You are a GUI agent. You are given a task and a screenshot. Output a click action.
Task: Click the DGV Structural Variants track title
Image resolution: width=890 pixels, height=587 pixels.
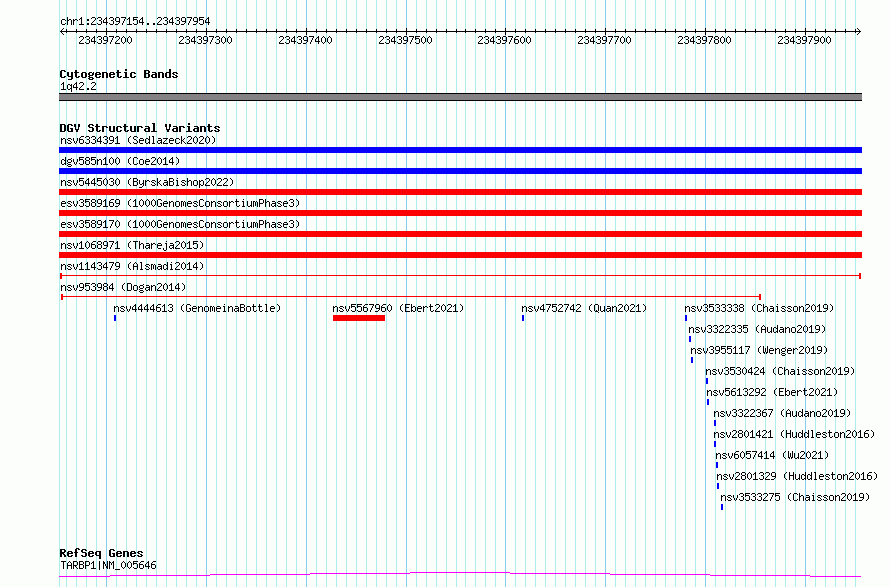[139, 128]
